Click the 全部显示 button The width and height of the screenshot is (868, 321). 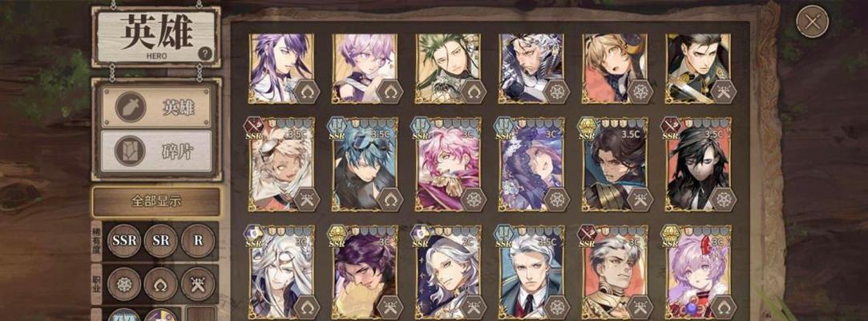156,201
